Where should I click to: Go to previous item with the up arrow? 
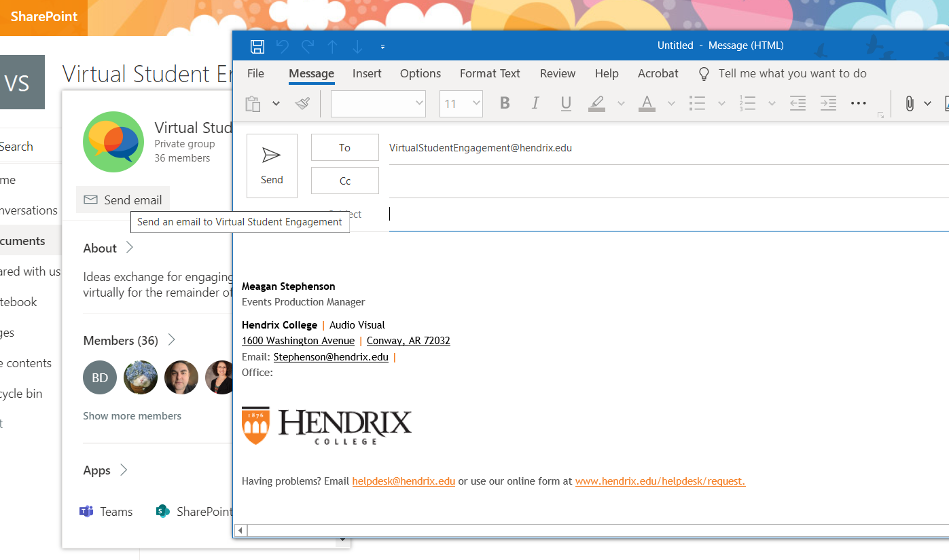tap(332, 46)
